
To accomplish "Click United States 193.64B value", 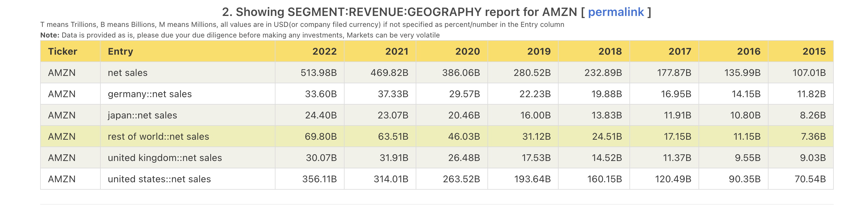I will [533, 179].
